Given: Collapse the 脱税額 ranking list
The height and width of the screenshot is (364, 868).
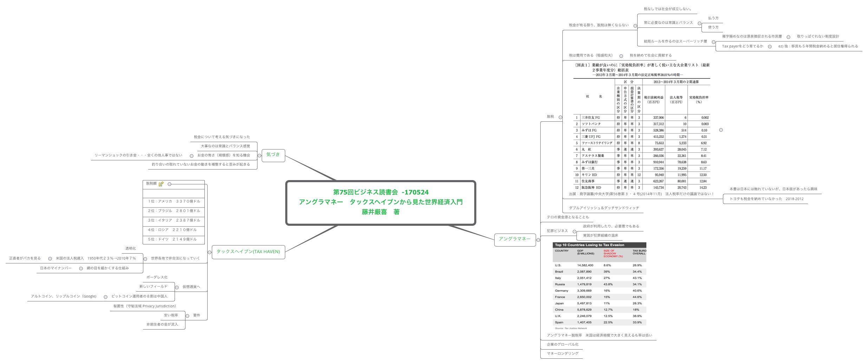Looking at the screenshot, I should tap(169, 184).
